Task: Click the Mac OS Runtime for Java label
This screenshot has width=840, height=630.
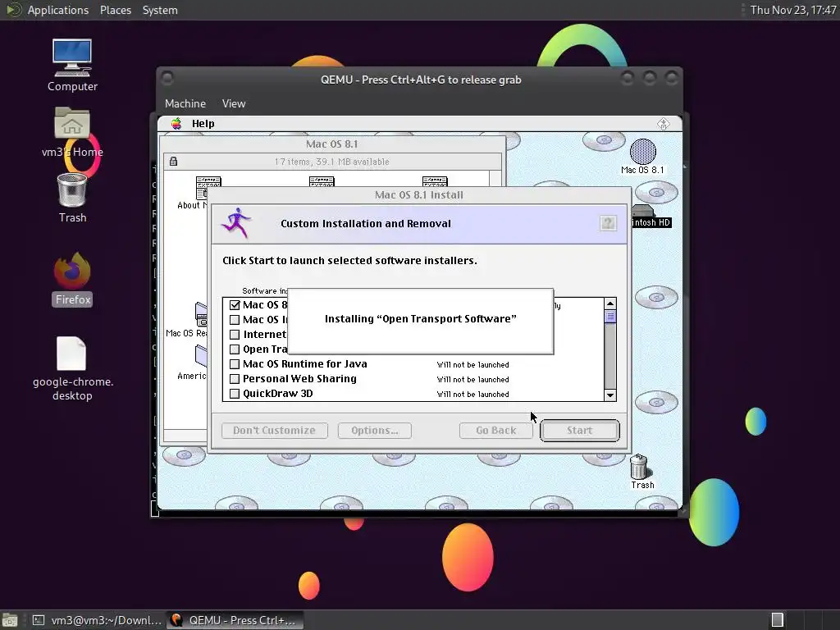Action: click(305, 363)
